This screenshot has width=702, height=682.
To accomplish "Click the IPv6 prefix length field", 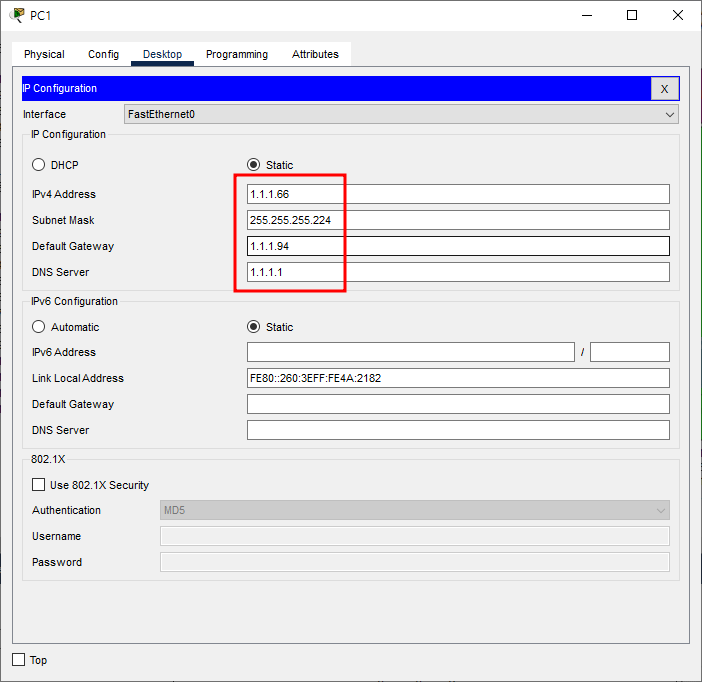I will pos(630,352).
